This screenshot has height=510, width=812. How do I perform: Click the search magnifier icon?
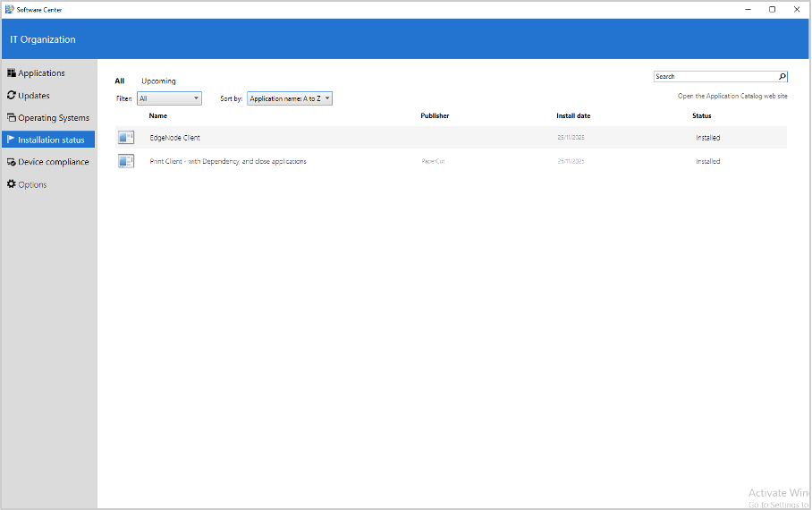(x=782, y=76)
